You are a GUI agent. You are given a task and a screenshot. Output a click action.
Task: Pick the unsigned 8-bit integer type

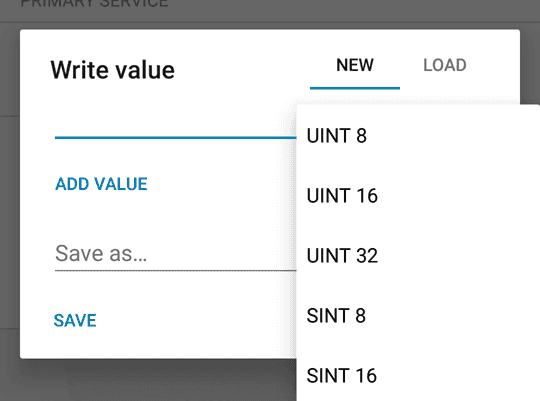point(418,136)
